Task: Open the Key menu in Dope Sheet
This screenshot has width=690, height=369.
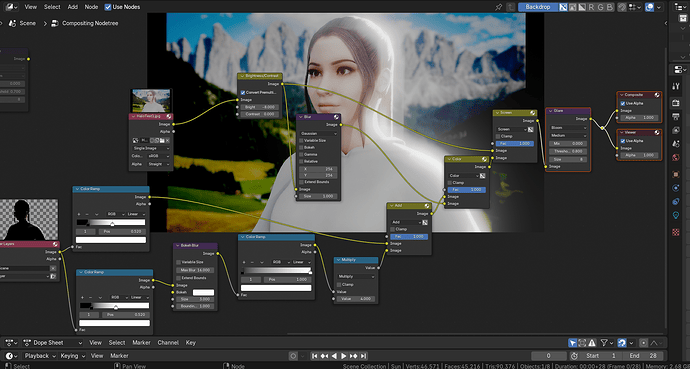Action: pos(191,343)
